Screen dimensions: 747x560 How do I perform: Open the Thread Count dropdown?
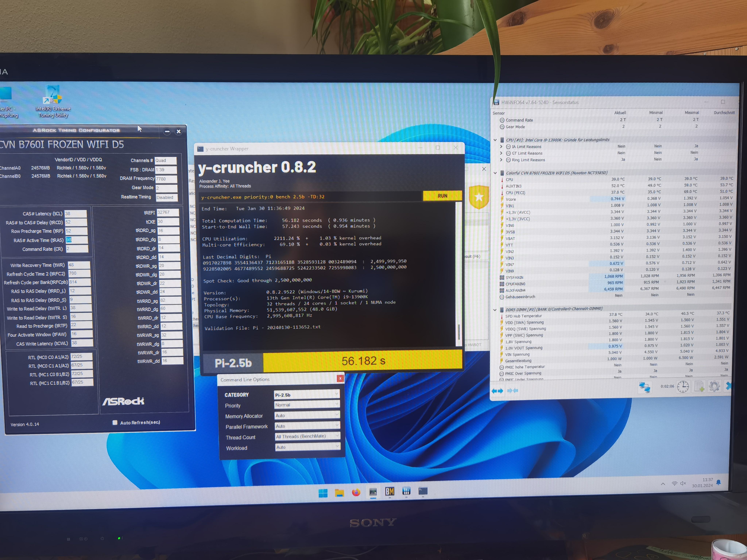click(307, 436)
